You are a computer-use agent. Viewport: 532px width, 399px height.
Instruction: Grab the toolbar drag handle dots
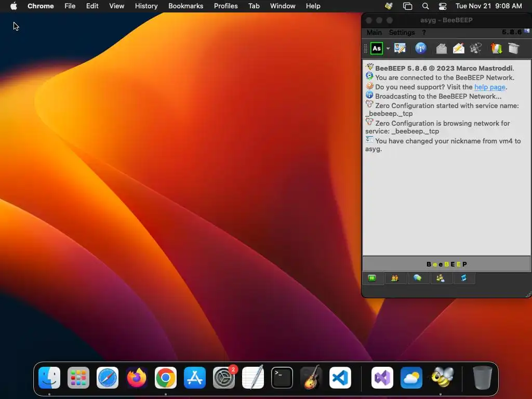(x=365, y=48)
